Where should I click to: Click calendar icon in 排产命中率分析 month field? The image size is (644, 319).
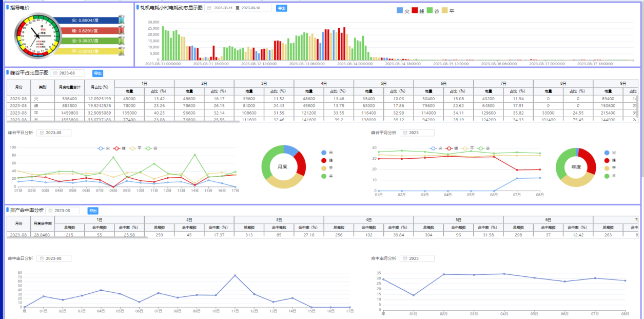coord(50,211)
